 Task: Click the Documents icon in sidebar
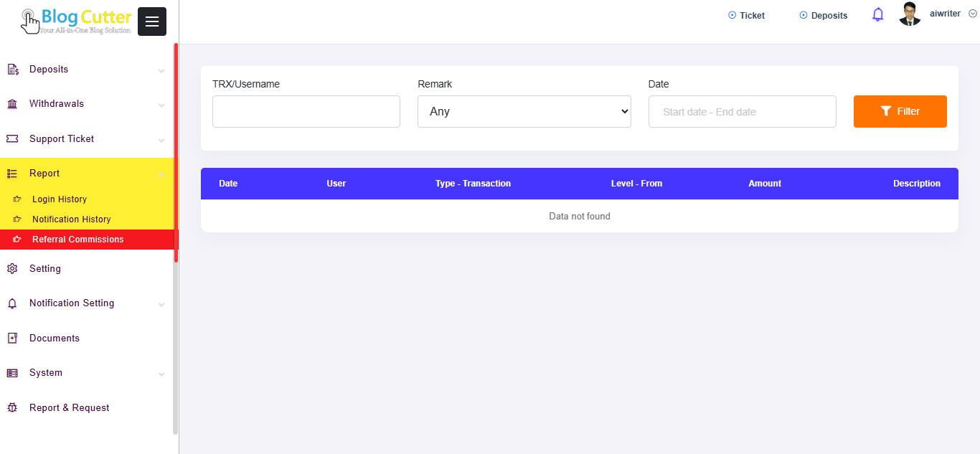click(x=12, y=339)
